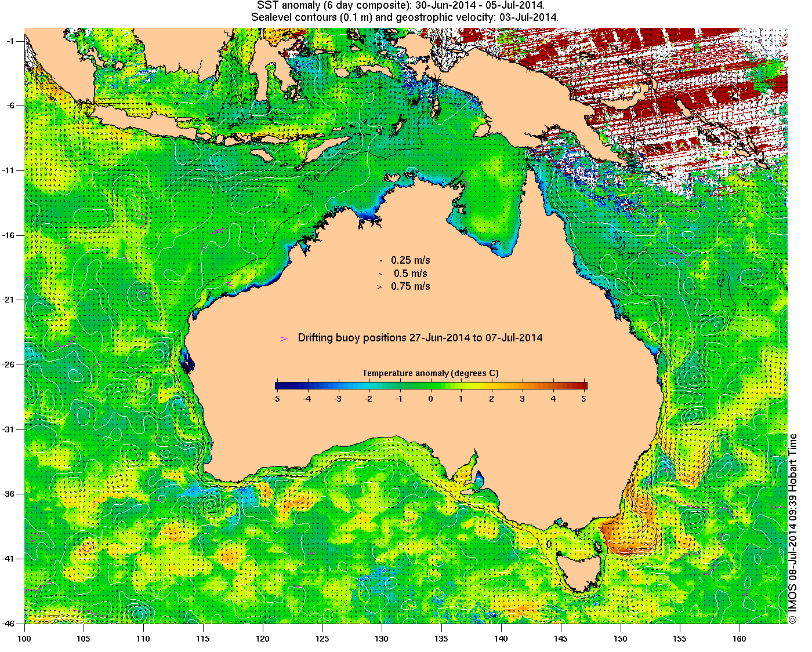Click the dark red end of temperature colorbar
The width and height of the screenshot is (812, 652).
[x=583, y=385]
